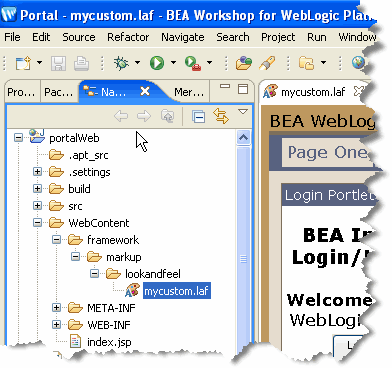Select the build folder
The image size is (392, 368).
[x=79, y=189]
